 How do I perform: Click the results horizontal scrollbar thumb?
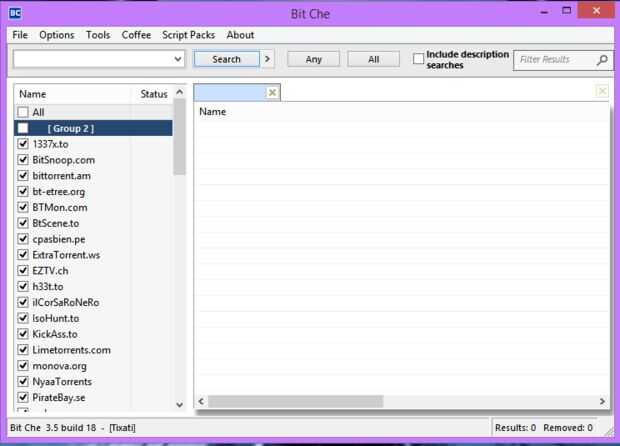pos(295,401)
